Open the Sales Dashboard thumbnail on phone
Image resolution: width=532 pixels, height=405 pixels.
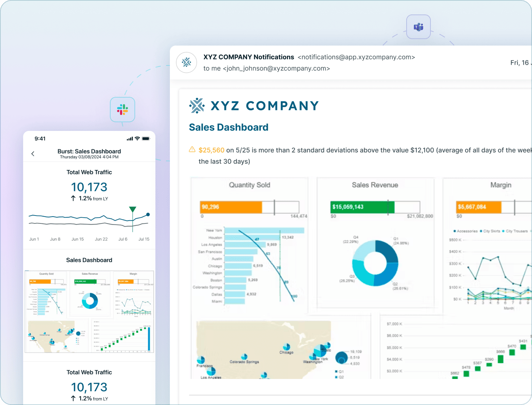[89, 311]
